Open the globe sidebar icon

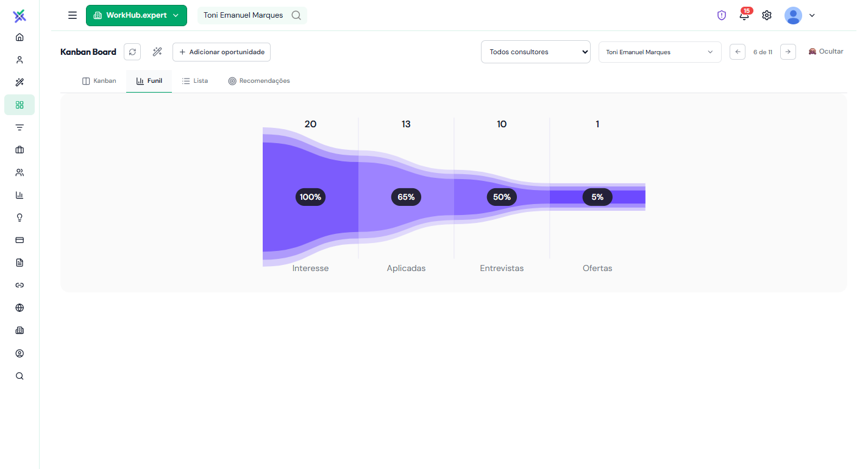pyautogui.click(x=20, y=308)
